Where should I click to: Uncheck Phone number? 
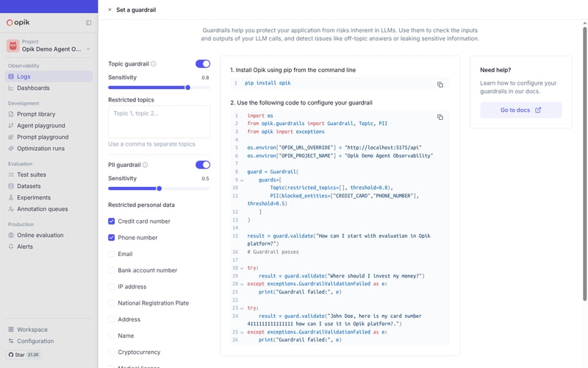112,238
